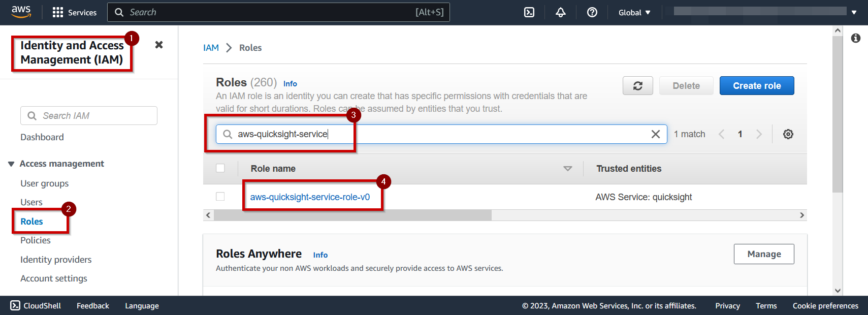Go to the AWS home logo
This screenshot has width=868, height=315.
point(21,12)
